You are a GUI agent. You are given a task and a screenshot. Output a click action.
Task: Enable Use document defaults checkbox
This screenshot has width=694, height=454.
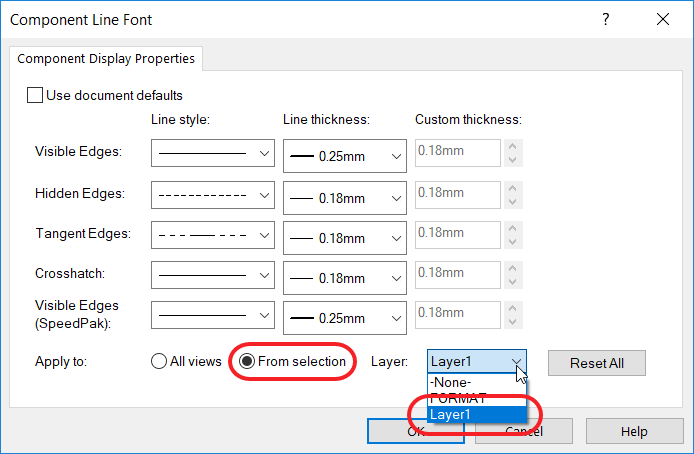(x=35, y=95)
